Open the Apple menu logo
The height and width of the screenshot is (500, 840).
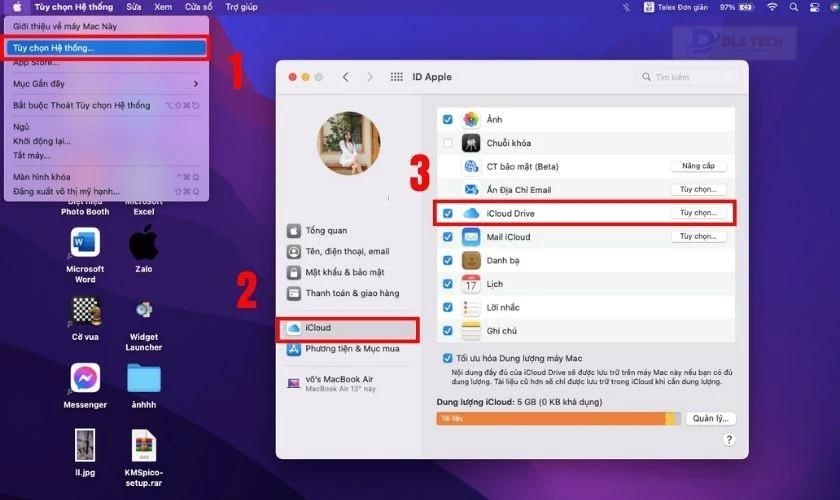tap(17, 7)
